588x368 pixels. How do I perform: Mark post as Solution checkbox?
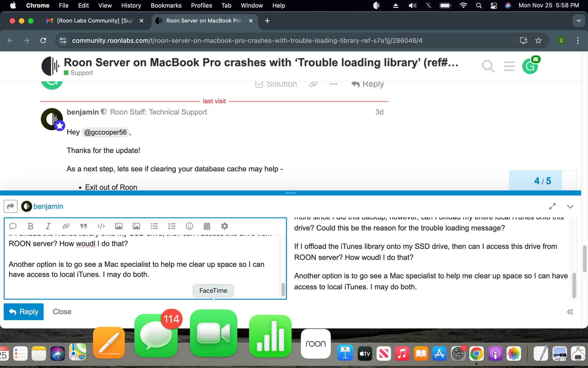(276, 84)
